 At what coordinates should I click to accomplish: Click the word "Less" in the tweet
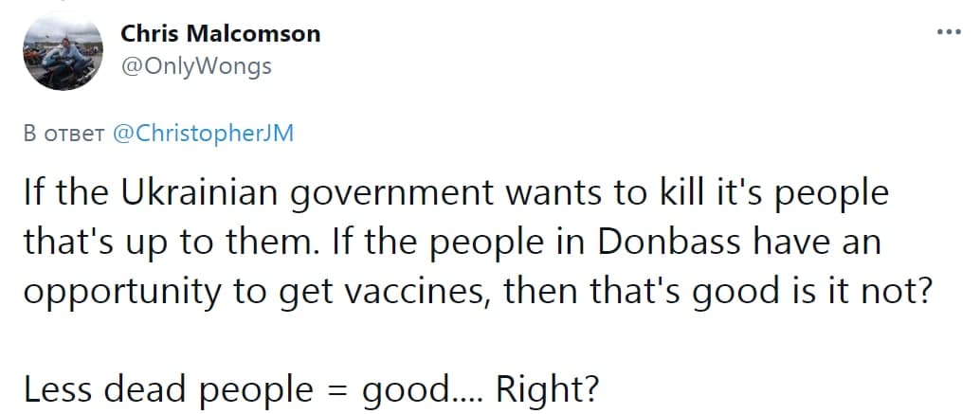pyautogui.click(x=53, y=388)
